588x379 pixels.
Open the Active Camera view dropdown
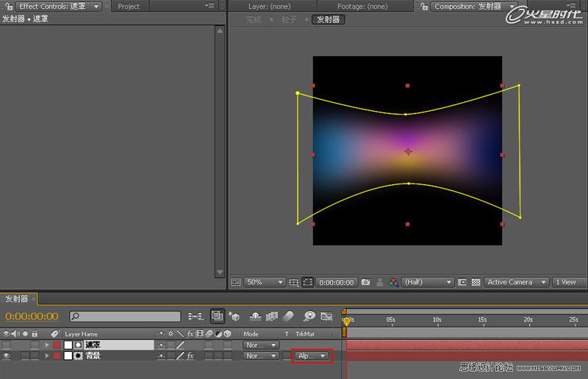pyautogui.click(x=517, y=282)
